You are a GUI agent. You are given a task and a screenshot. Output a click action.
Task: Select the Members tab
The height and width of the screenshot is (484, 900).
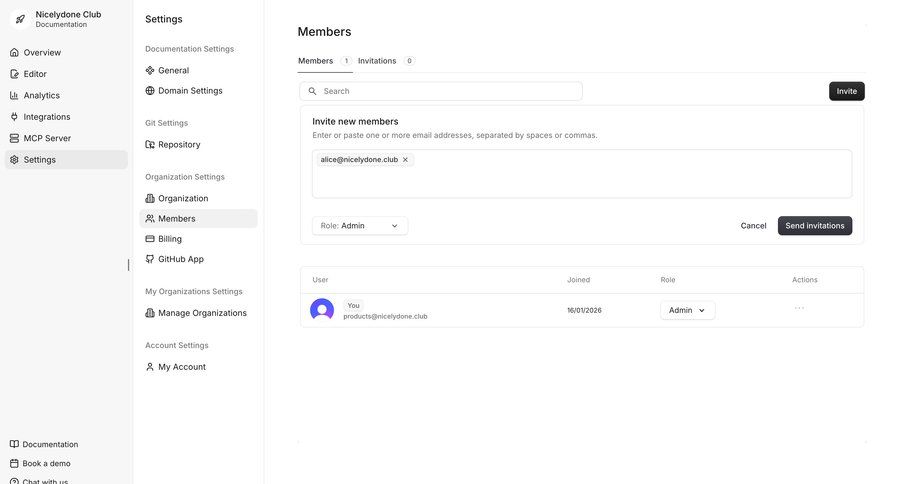pyautogui.click(x=316, y=61)
